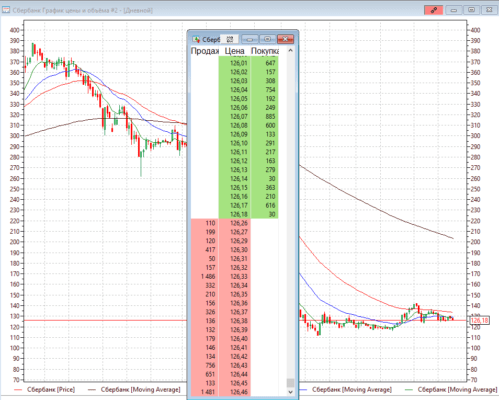This screenshot has height=400, width=499.
Task: Minimize the Сбербанк order book window
Action: pyautogui.click(x=250, y=39)
